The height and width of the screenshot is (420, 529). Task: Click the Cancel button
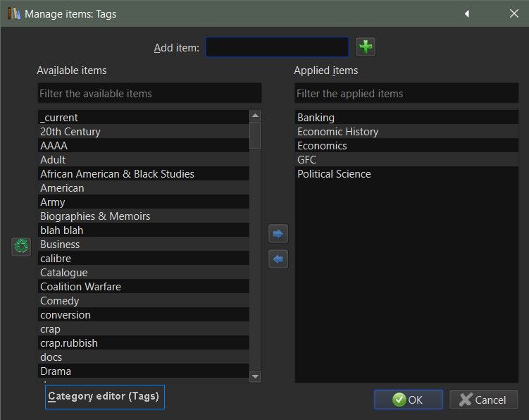[x=483, y=400]
